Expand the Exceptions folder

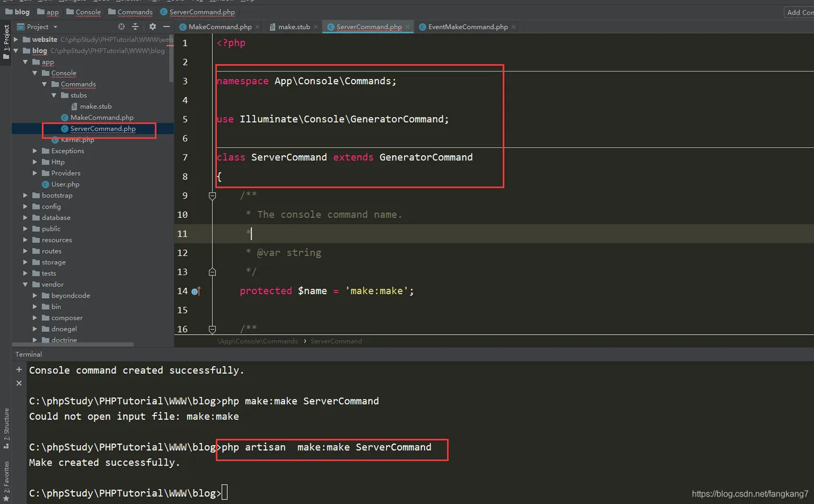point(35,151)
